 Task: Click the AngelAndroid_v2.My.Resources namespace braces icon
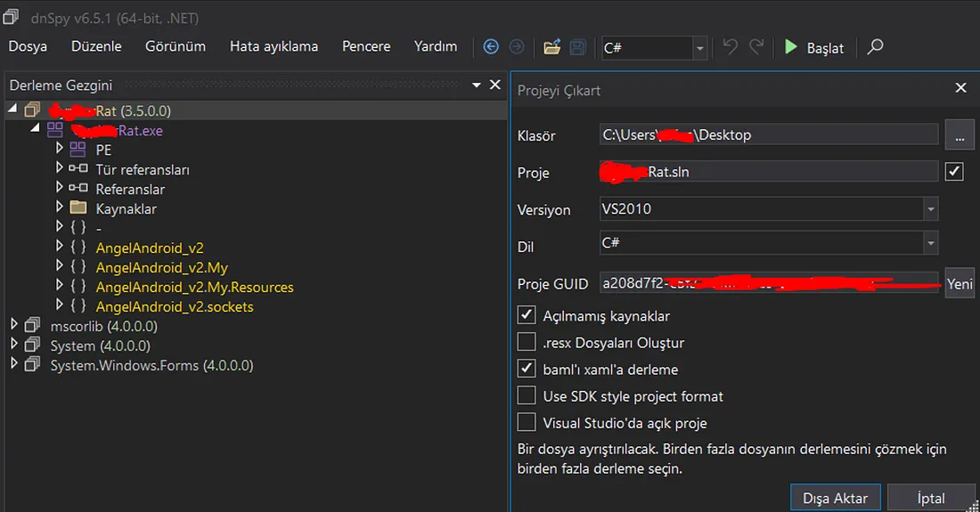pyautogui.click(x=78, y=287)
